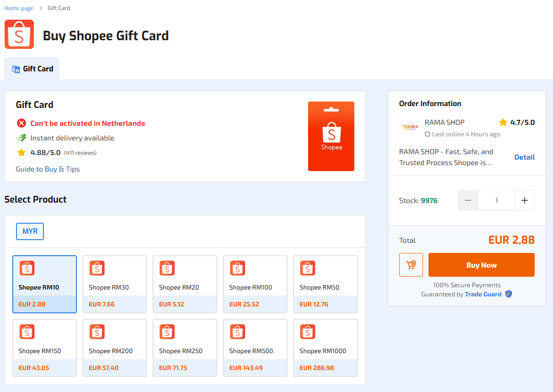Increase quantity with the plus button
Screen dimensions: 553x392
coord(525,200)
